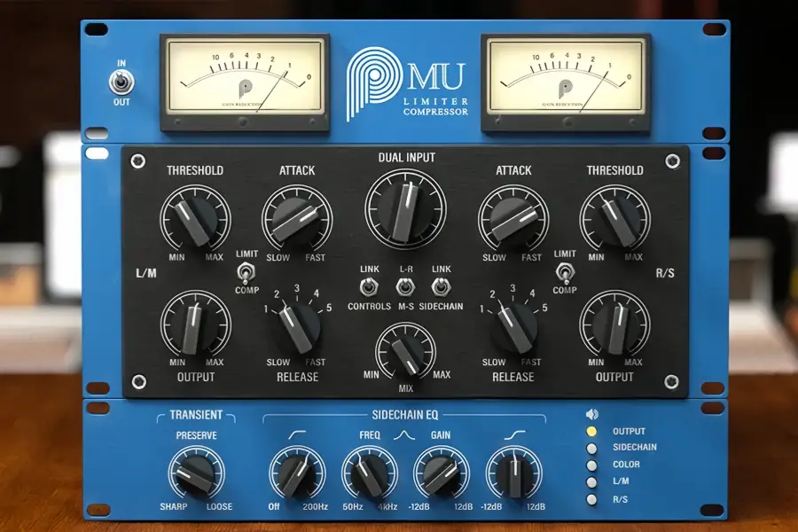This screenshot has width=798, height=532.
Task: Flip the L/M Limit/Comp switch
Action: [x=246, y=273]
